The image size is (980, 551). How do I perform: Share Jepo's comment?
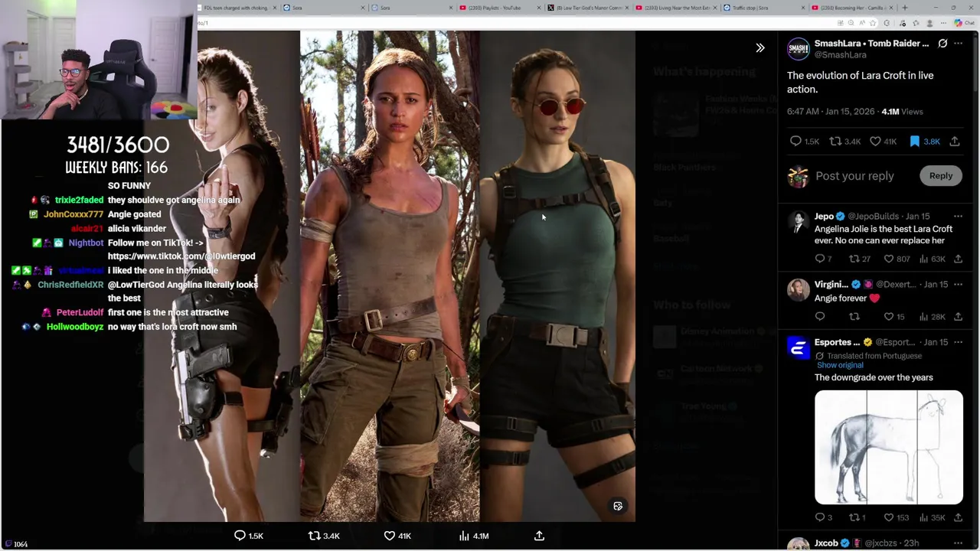tap(958, 259)
